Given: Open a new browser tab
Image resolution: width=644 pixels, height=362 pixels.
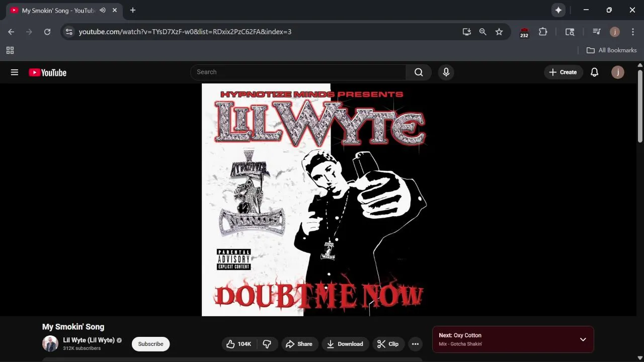Looking at the screenshot, I should (x=133, y=10).
